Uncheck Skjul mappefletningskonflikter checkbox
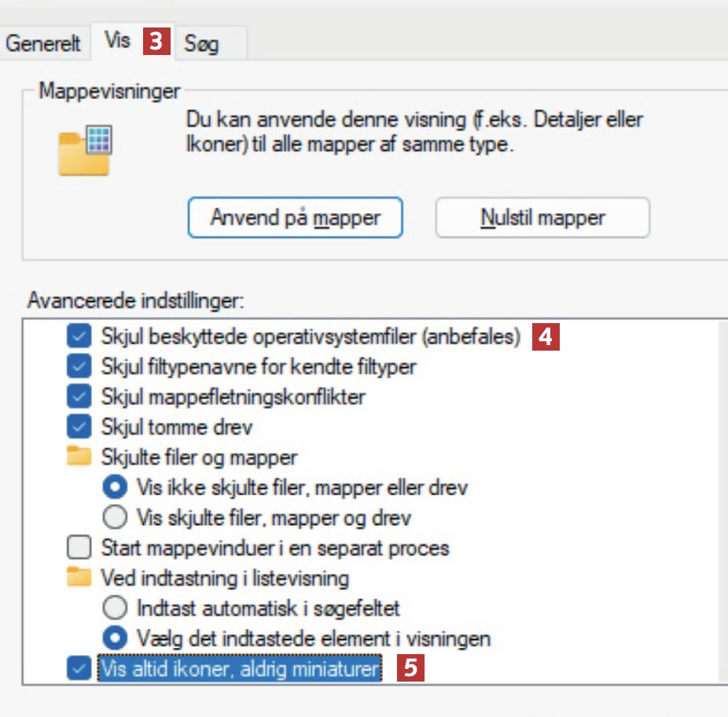728x717 pixels. coord(79,396)
